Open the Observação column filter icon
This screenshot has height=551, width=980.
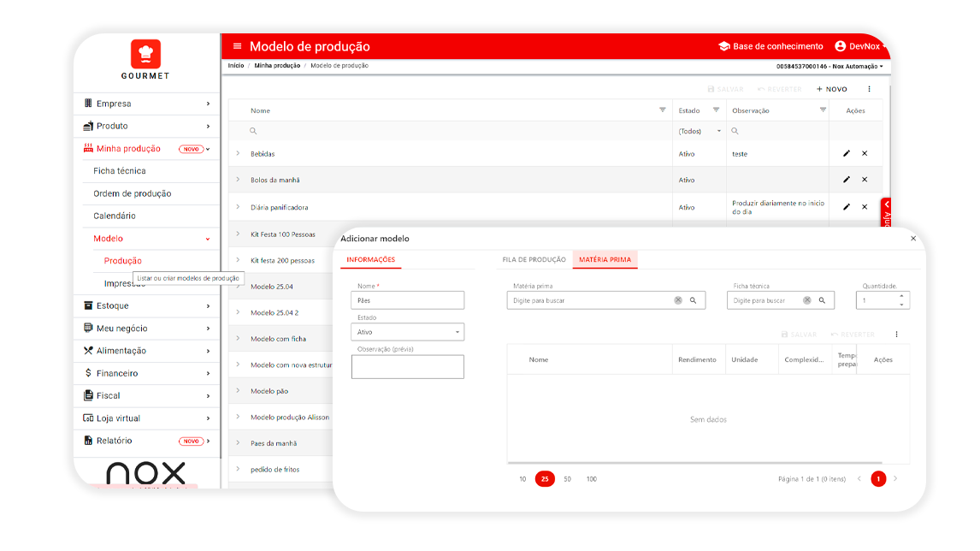point(823,110)
